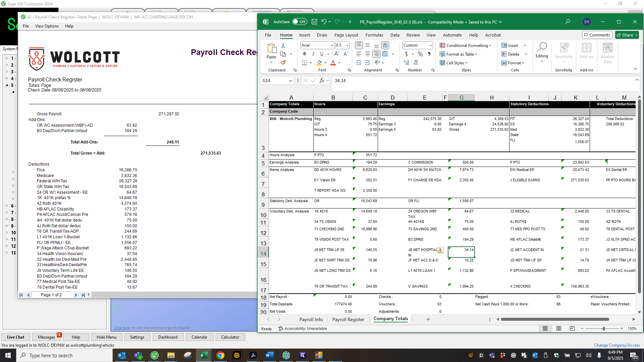The width and height of the screenshot is (644, 362).
Task: Open the Formulas ribbon tab
Action: (x=374, y=35)
